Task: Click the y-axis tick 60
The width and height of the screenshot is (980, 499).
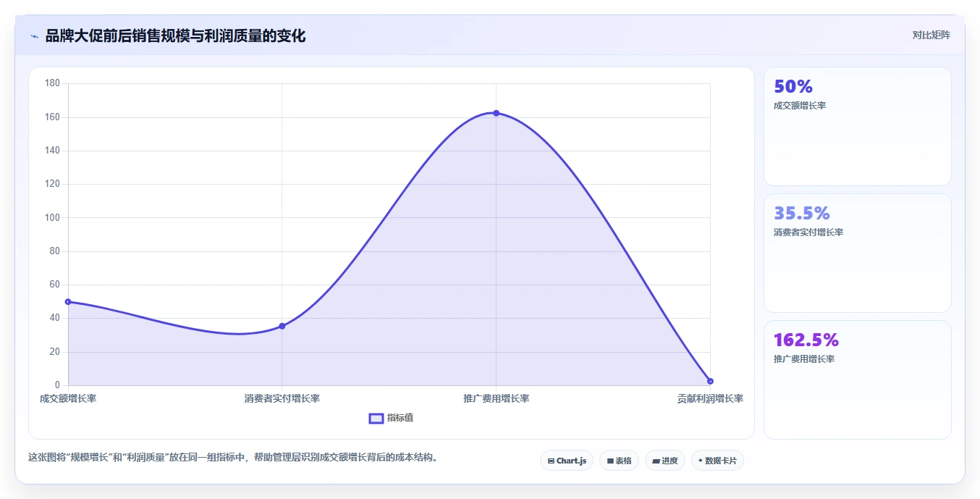Action: click(54, 285)
